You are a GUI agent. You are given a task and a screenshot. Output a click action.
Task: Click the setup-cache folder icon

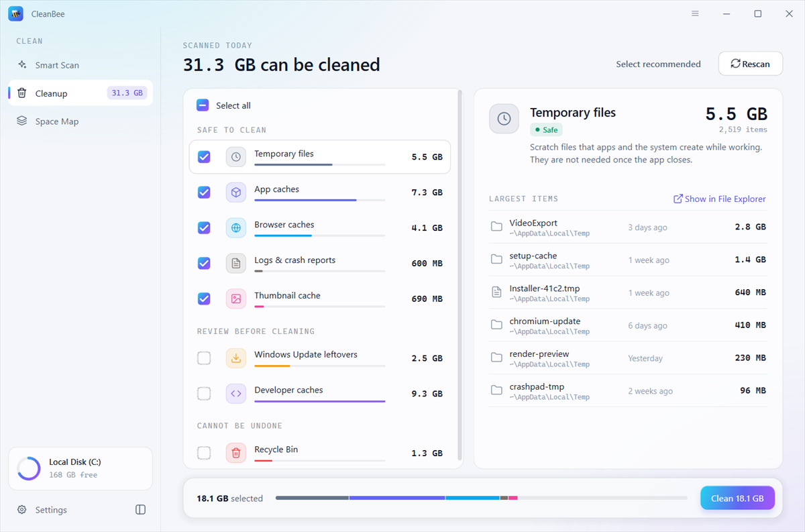tap(496, 260)
